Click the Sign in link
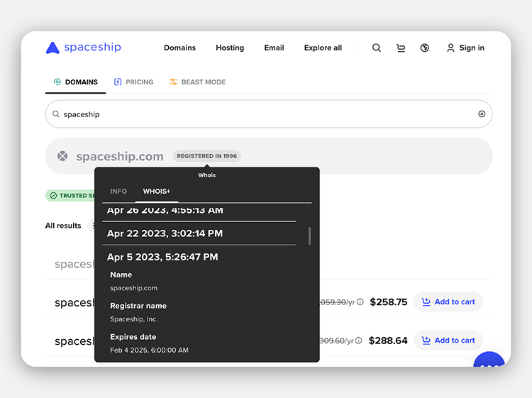The image size is (532, 398). tap(472, 48)
